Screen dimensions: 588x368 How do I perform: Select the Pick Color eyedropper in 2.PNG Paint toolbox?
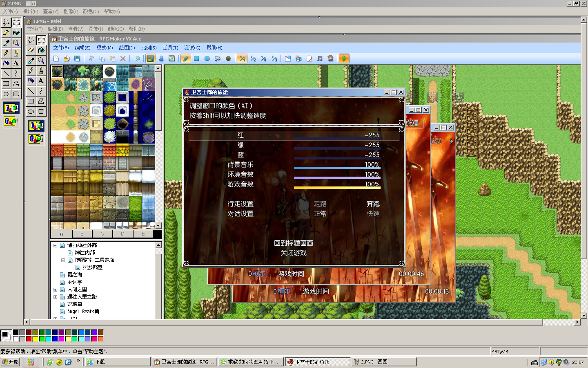tap(6, 43)
